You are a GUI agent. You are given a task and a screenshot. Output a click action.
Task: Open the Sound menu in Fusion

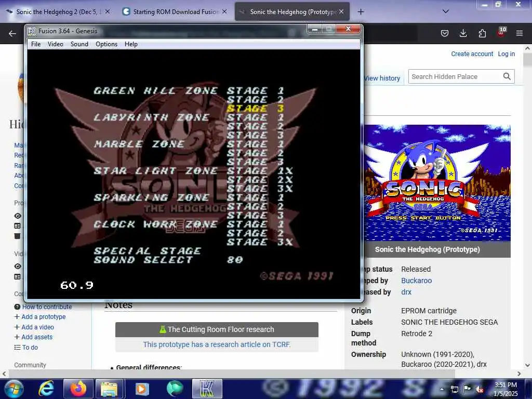pos(79,44)
